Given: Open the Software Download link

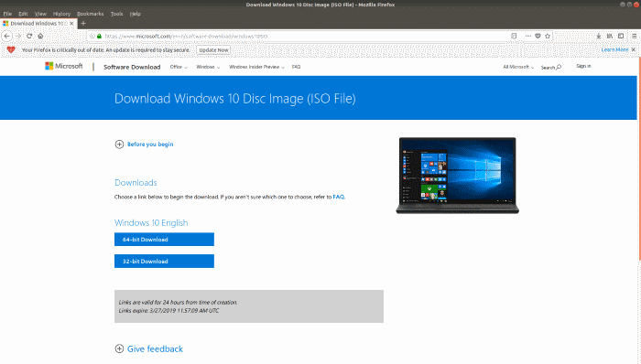Looking at the screenshot, I should point(132,67).
